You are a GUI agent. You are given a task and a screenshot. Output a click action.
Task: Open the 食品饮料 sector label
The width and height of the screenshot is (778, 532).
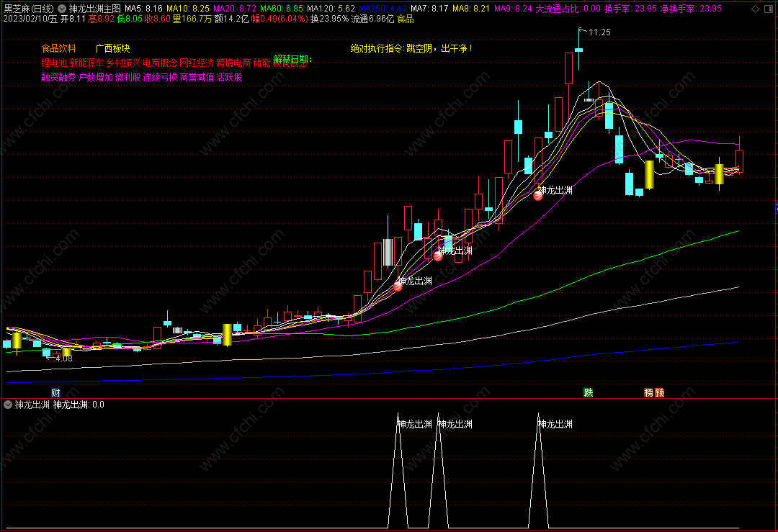tap(58, 48)
